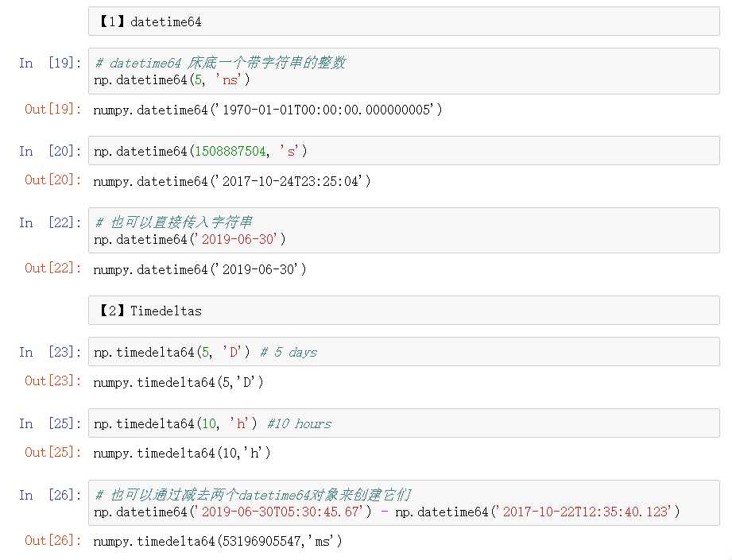Select the In [20] prompt label
Viewport: 732px width, 560px height.
coord(50,151)
